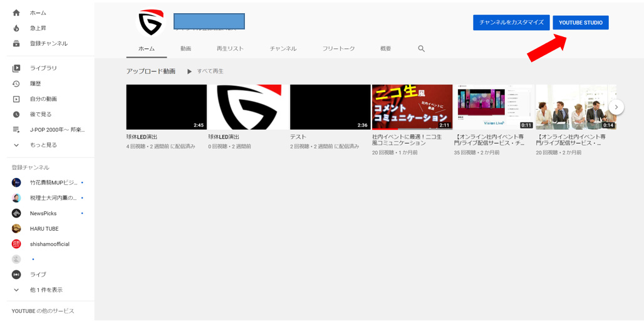Viewport: 644px width, 321px height.
Task: Click the History clock icon
Action: [x=16, y=83]
